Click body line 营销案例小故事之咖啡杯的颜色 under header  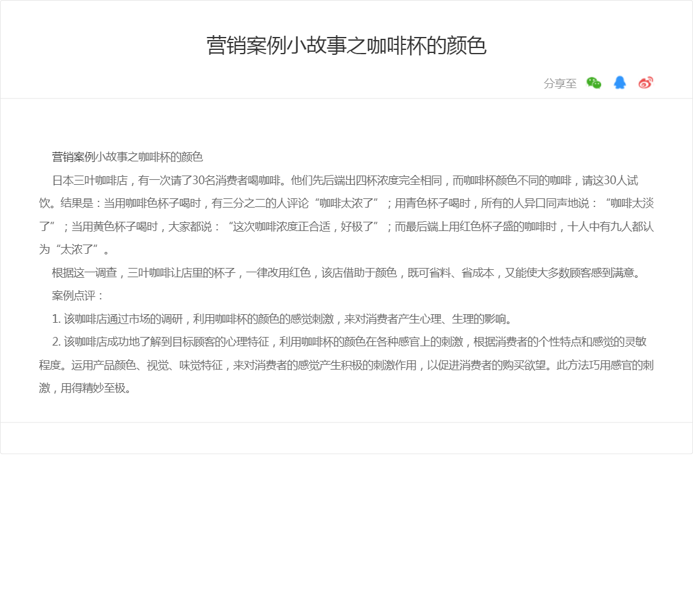128,157
